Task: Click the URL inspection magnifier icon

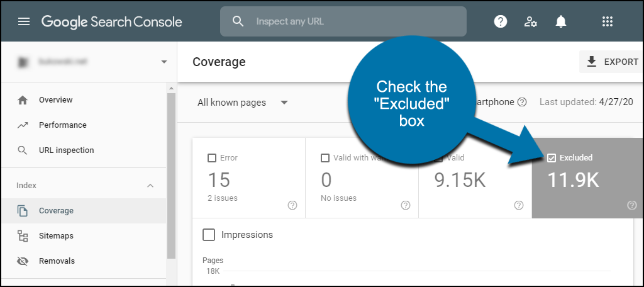Action: (23, 150)
